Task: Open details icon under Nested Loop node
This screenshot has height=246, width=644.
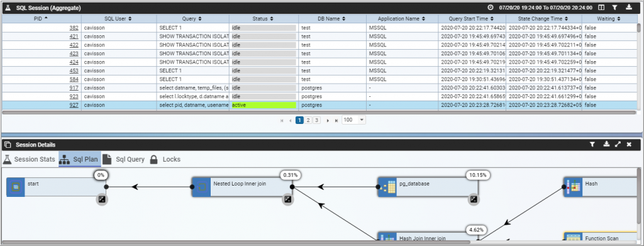Action: point(288,199)
